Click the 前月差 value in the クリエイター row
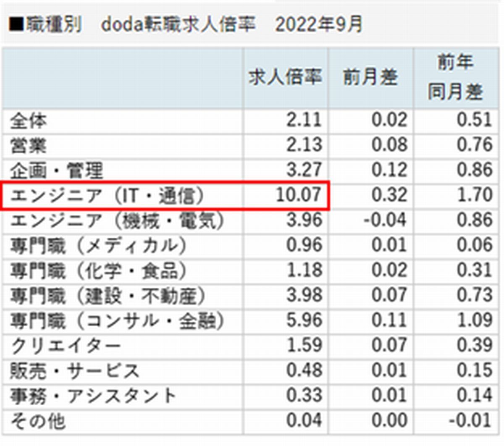 389,345
